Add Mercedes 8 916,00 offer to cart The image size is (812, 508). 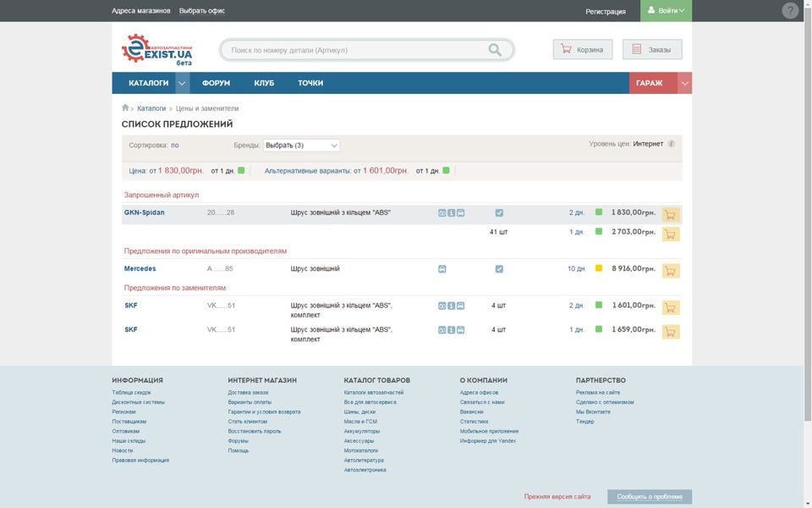point(671,271)
